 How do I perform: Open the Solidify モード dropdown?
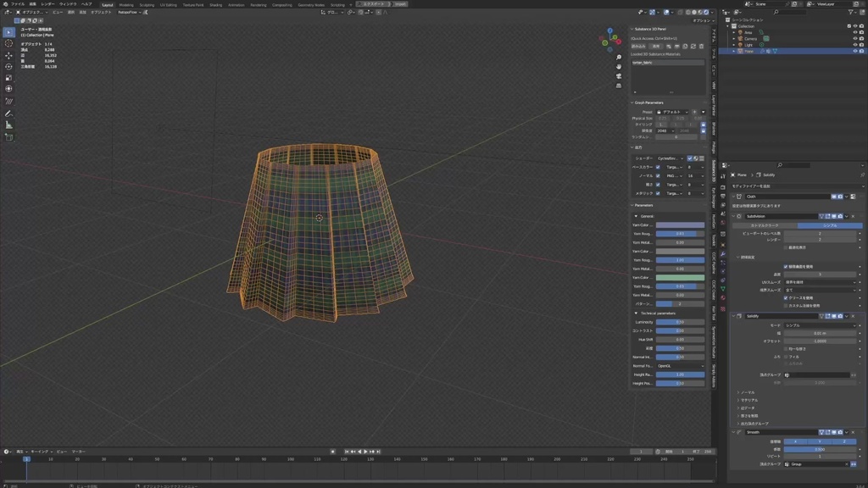820,325
